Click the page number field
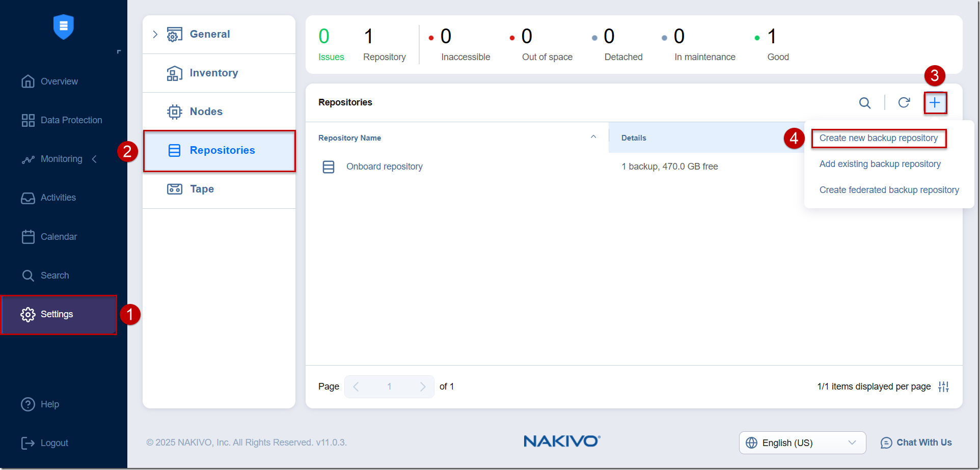Viewport: 980px width, 470px height. point(389,387)
